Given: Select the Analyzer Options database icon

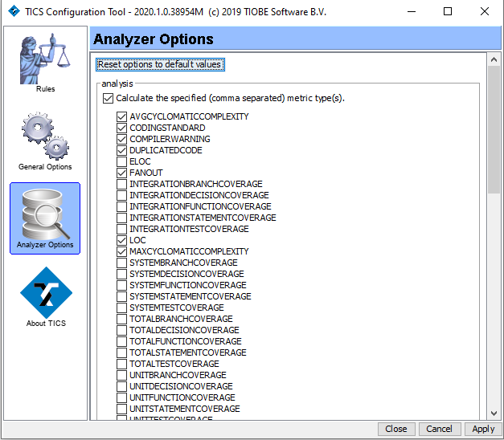Looking at the screenshot, I should point(45,214).
